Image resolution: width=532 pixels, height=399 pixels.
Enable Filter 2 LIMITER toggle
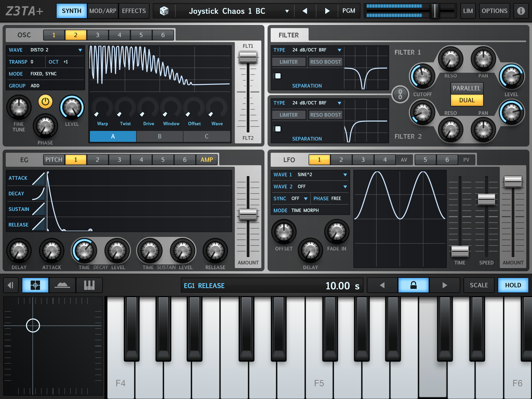[289, 115]
